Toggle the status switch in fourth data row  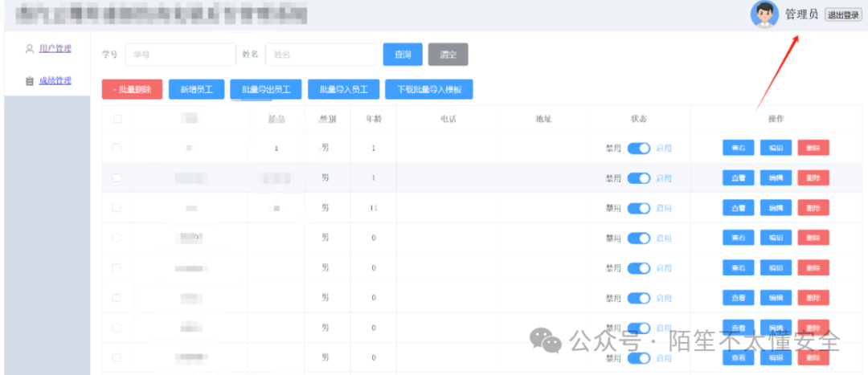tap(639, 238)
